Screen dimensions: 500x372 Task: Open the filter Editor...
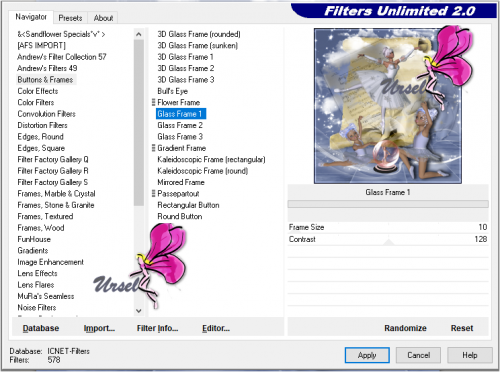pos(216,328)
